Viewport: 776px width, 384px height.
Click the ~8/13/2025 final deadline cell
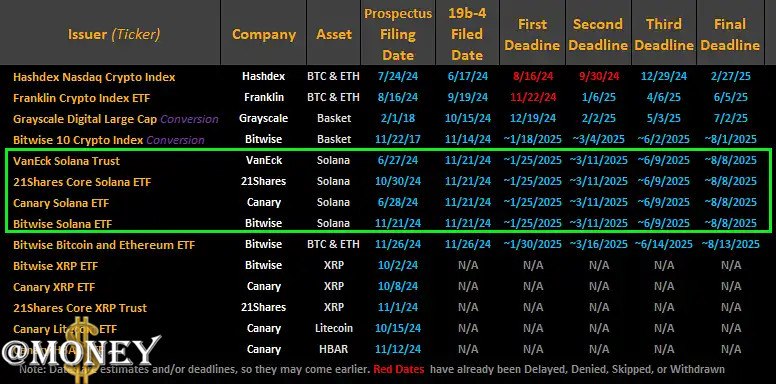pos(730,244)
